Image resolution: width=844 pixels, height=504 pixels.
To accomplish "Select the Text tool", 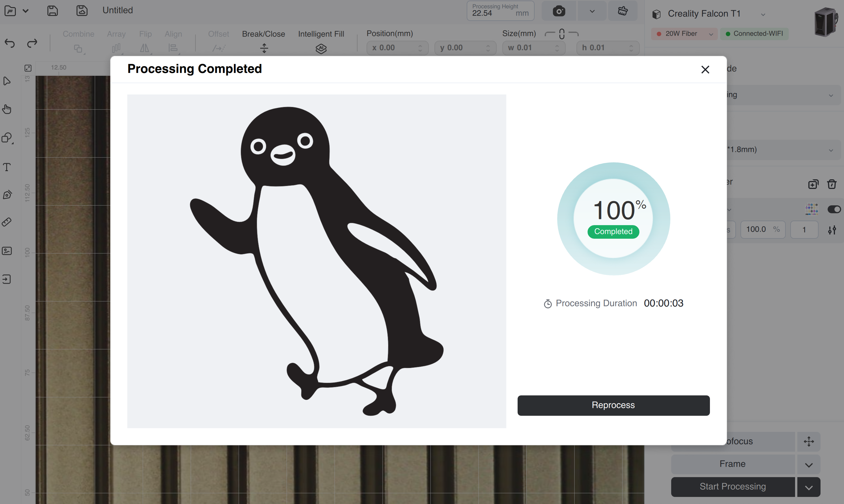I will point(7,167).
